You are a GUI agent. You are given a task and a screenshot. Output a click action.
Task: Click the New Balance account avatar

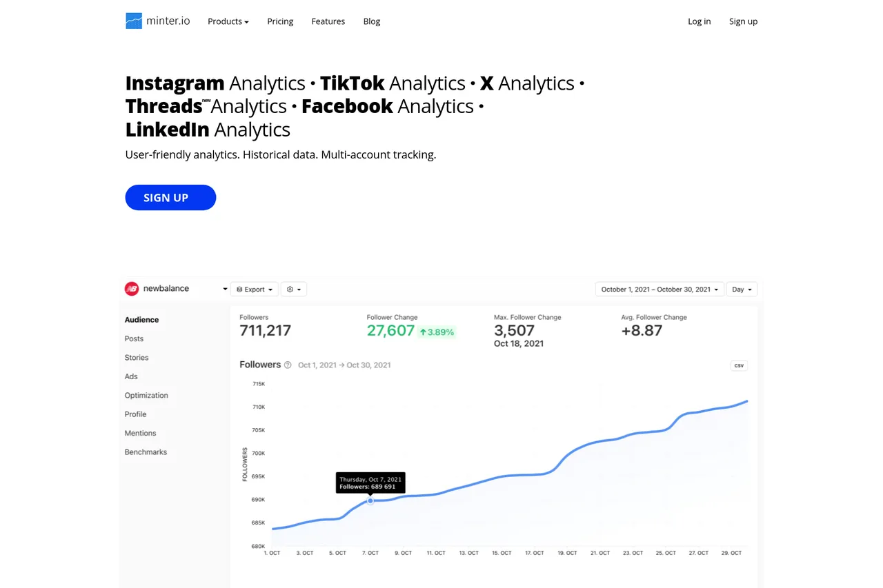(x=132, y=289)
